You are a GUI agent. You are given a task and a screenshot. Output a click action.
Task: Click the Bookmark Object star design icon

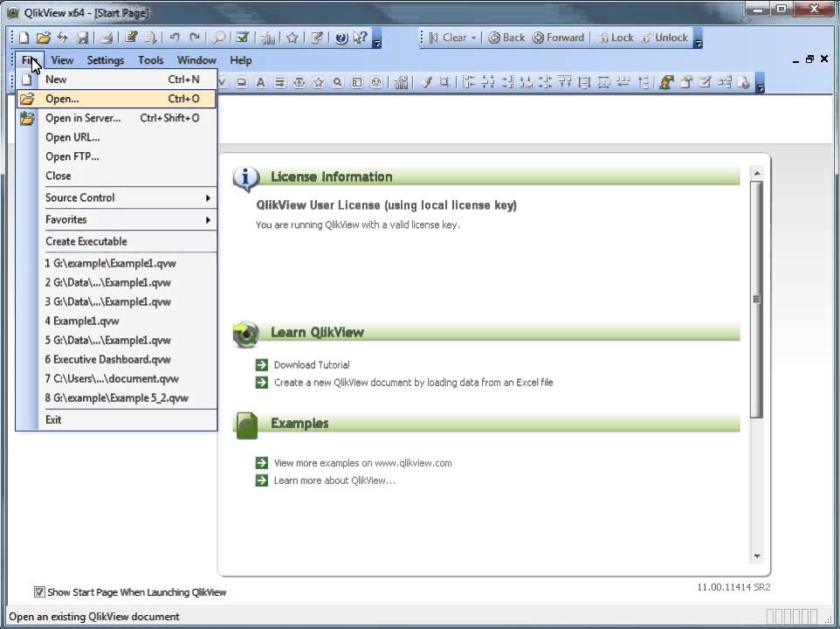[319, 82]
